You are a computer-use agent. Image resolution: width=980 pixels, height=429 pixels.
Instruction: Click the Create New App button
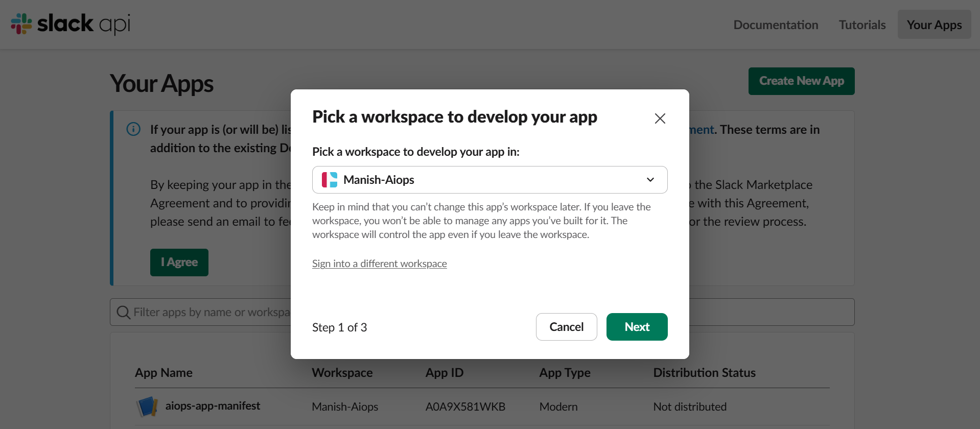tap(801, 81)
